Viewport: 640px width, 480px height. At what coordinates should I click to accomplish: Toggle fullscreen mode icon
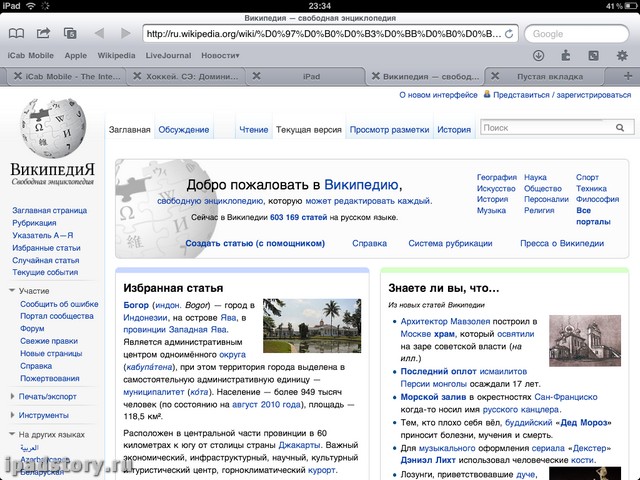tap(593, 56)
